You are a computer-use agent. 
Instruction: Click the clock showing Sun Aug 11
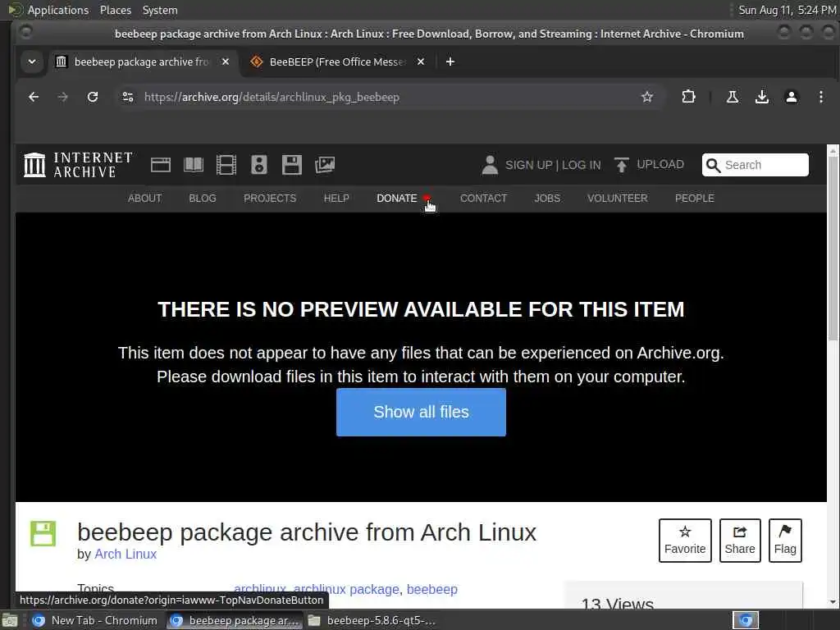click(787, 10)
